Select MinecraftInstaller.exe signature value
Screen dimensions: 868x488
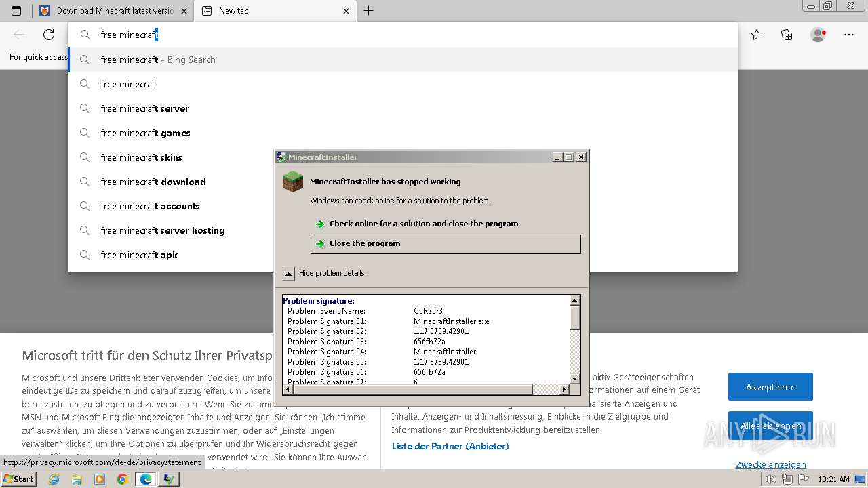pyautogui.click(x=452, y=321)
